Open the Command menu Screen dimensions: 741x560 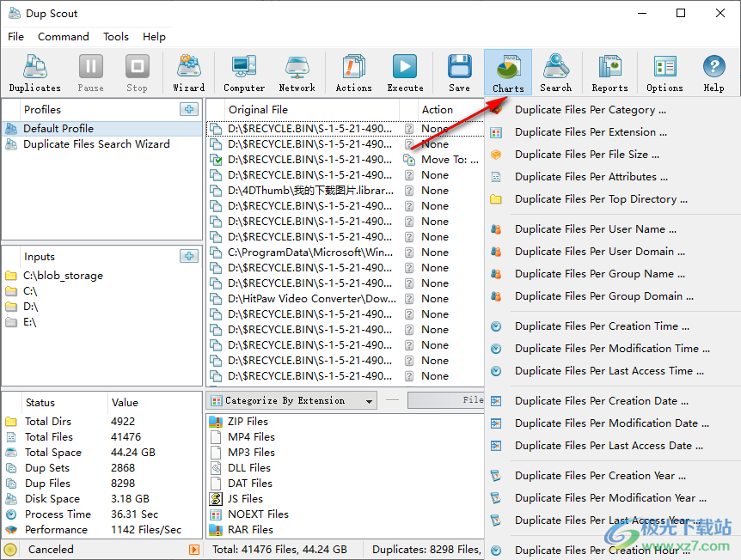click(64, 37)
